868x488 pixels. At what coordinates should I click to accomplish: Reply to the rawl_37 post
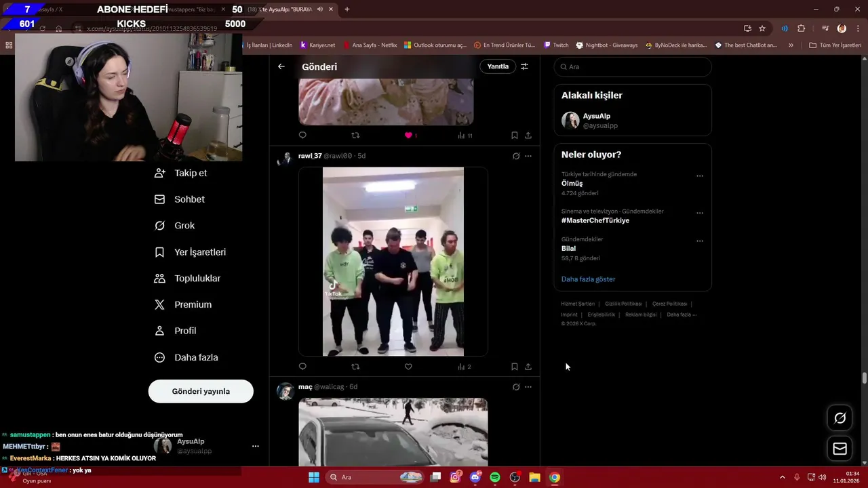coord(302,367)
